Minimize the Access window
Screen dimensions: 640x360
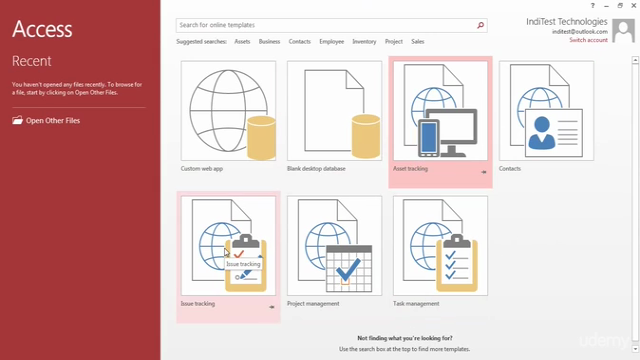point(606,6)
